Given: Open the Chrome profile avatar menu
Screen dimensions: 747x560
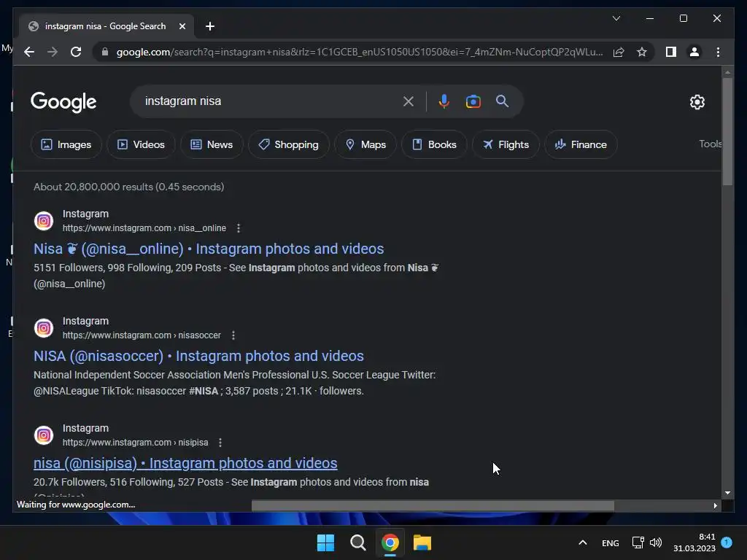Looking at the screenshot, I should [x=694, y=52].
